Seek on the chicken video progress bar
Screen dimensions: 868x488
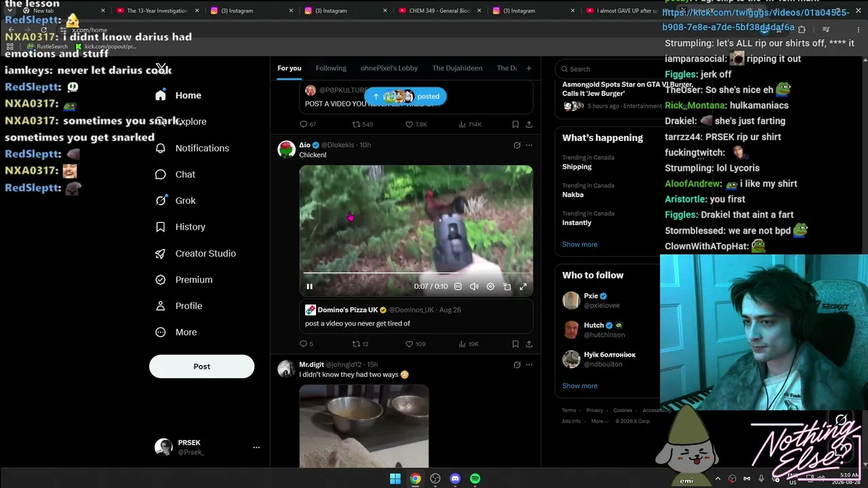(416, 273)
